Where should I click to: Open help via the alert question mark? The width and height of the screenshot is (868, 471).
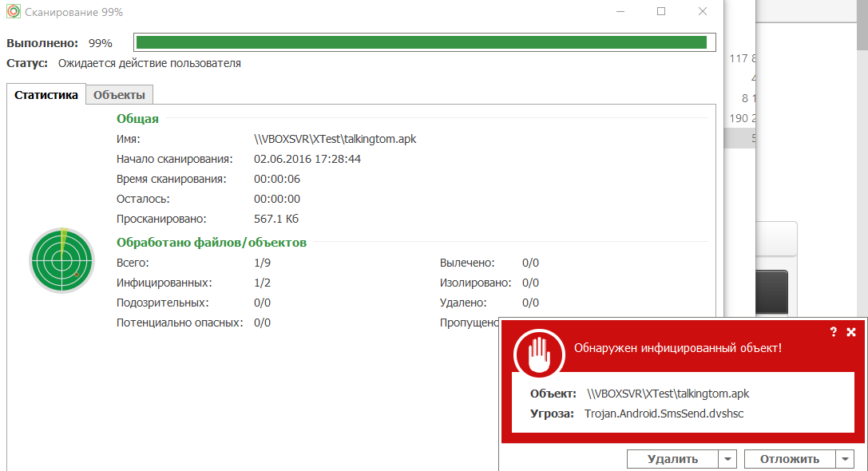click(x=833, y=331)
